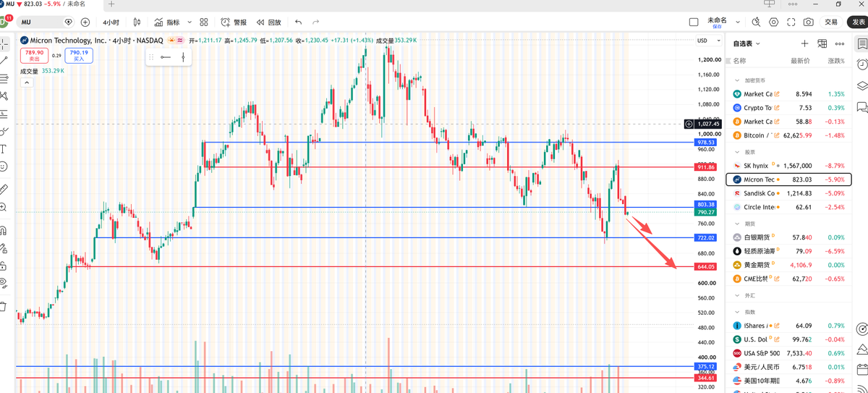
Task: Expand the indicators favorites dropdown arrow
Action: 190,22
